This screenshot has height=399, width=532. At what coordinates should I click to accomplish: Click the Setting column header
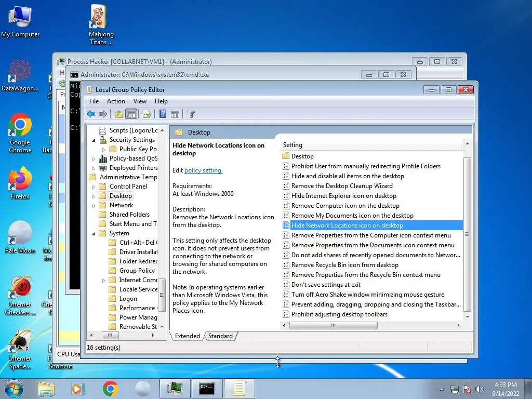point(371,145)
